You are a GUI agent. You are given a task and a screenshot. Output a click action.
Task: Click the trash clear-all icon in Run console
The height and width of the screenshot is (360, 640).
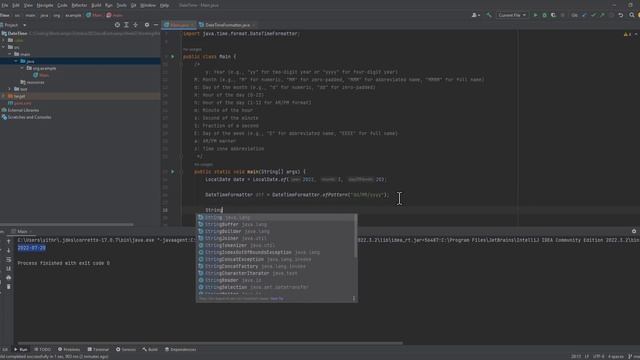click(9, 287)
